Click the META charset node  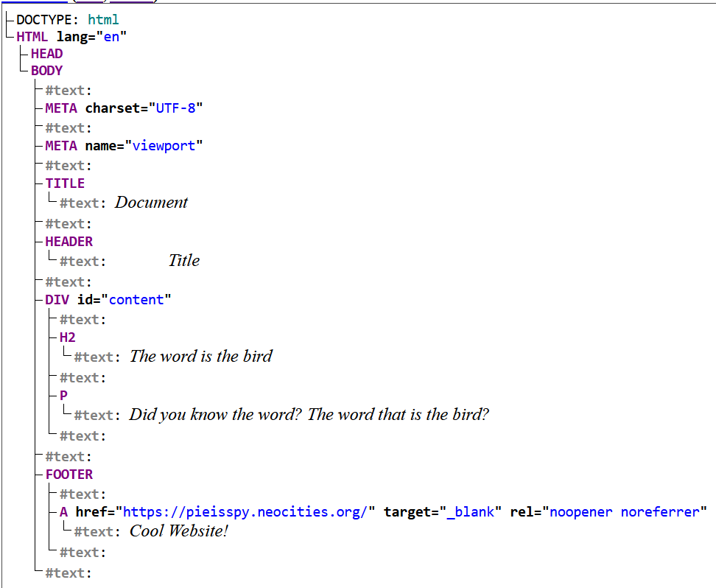[60, 108]
